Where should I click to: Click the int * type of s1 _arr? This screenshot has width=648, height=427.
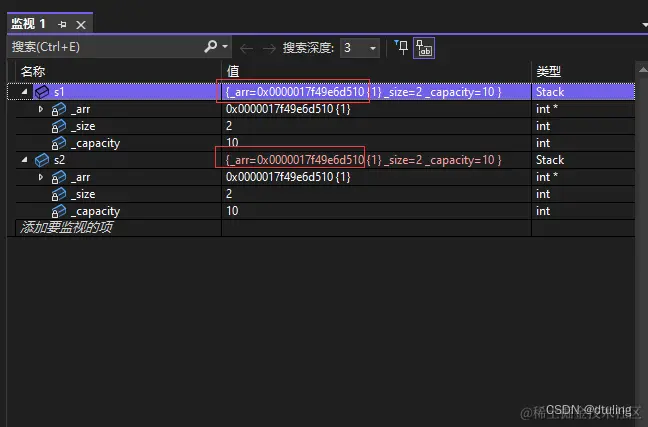pyautogui.click(x=547, y=109)
